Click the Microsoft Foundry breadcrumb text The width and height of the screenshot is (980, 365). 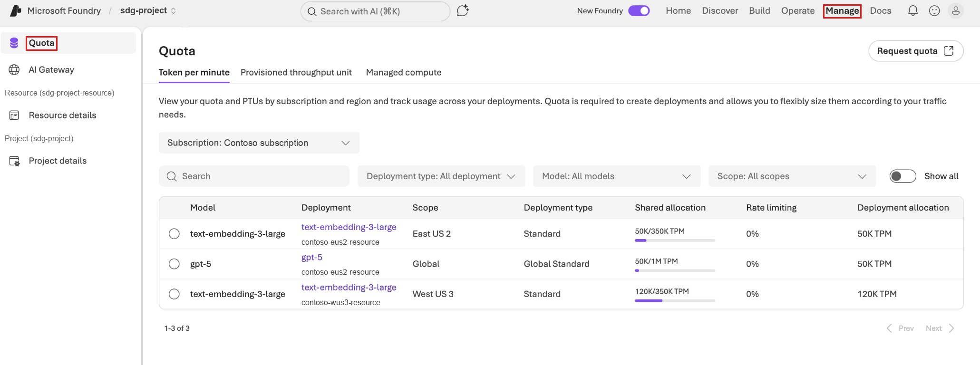64,10
